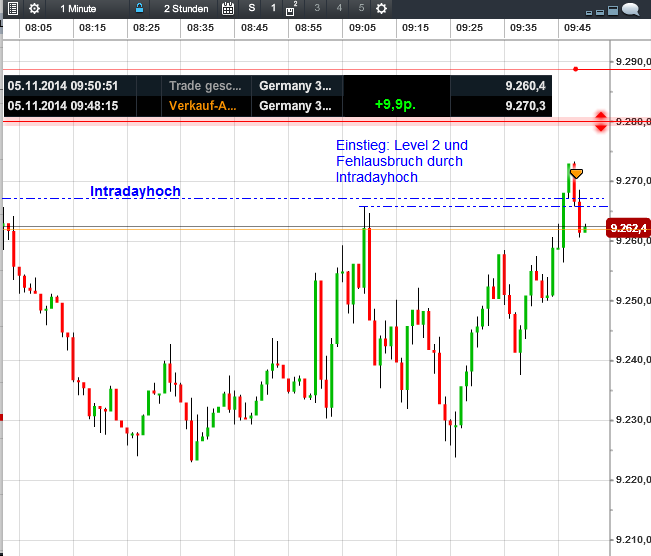Open the chat speech bubble icon
The height and width of the screenshot is (556, 651).
tap(631, 9)
